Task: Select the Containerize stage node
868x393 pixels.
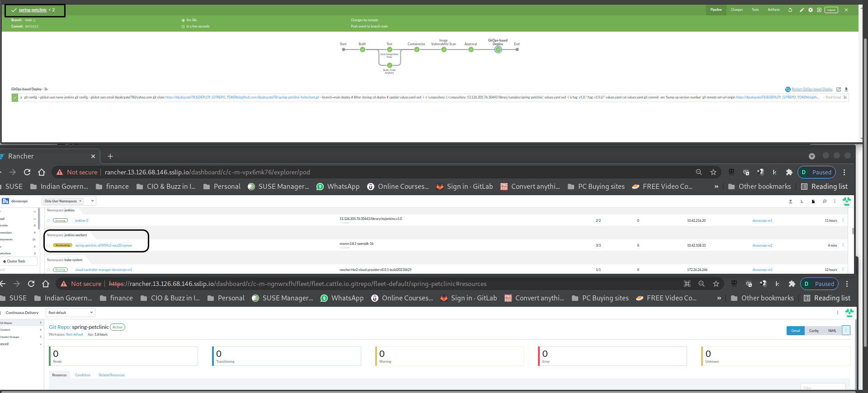Action: click(417, 50)
